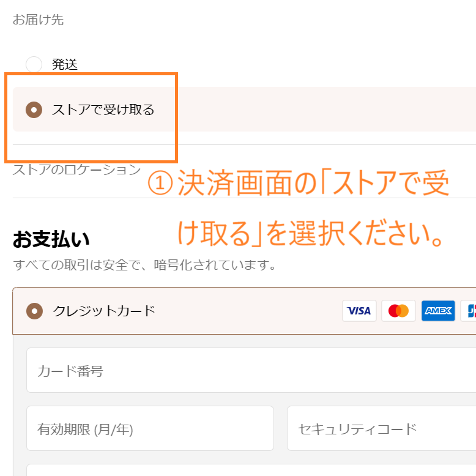Focus the カード番号 input field
476x476 pixels.
point(251,370)
